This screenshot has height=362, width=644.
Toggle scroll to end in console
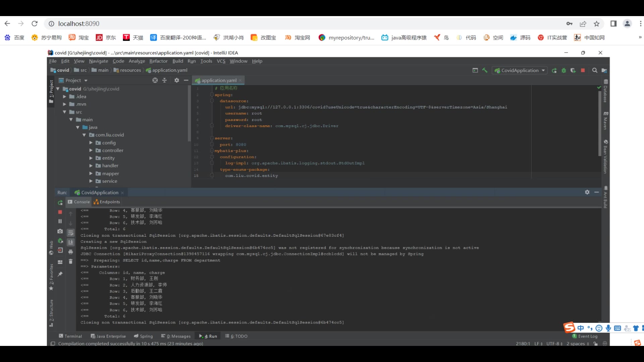pos(70,242)
